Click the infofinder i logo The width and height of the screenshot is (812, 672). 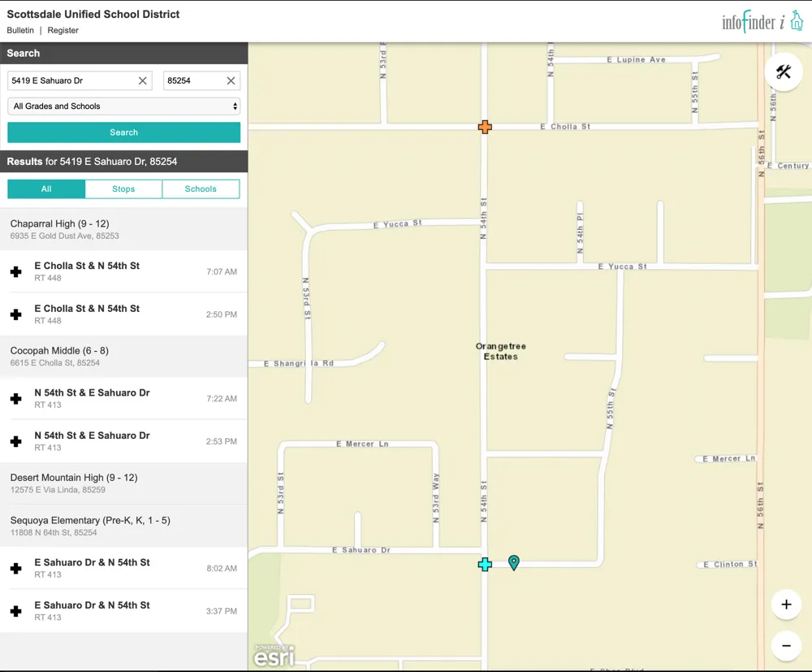pos(762,22)
